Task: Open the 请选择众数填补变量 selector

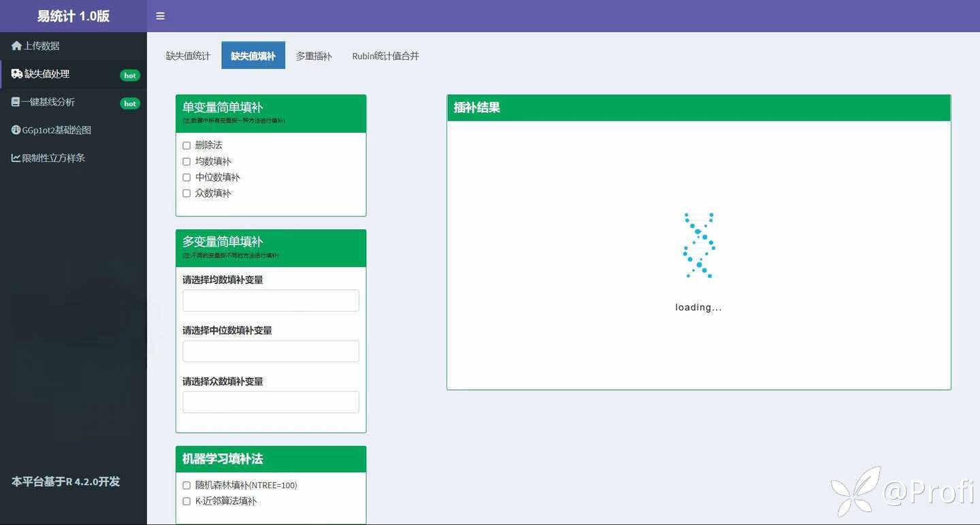Action: pos(271,402)
